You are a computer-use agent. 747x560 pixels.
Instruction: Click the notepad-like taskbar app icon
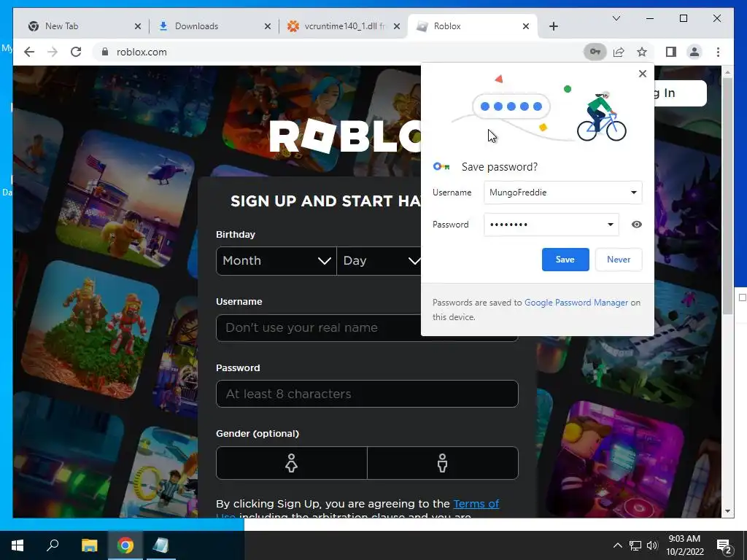tap(161, 545)
